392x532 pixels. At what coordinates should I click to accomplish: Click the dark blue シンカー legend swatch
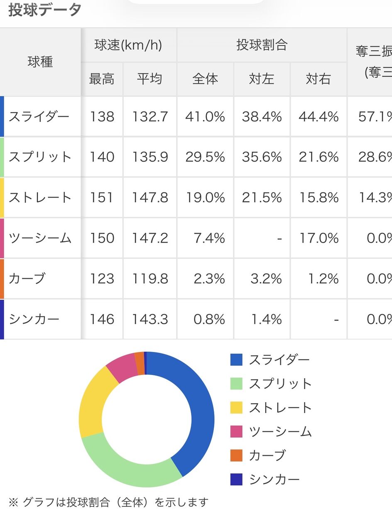pyautogui.click(x=236, y=479)
